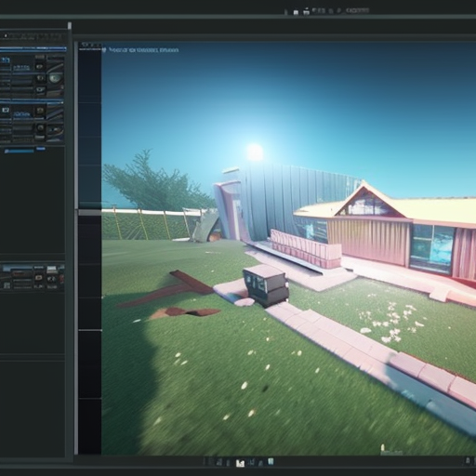This screenshot has width=476, height=476.
Task: Click the light blue icon in bottom toolbar
Action: coord(271,461)
